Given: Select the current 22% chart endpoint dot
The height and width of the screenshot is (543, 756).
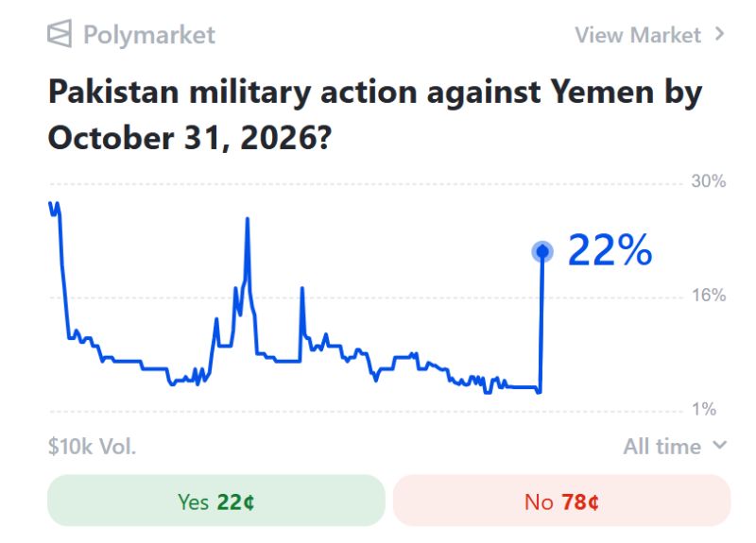Looking at the screenshot, I should point(542,251).
